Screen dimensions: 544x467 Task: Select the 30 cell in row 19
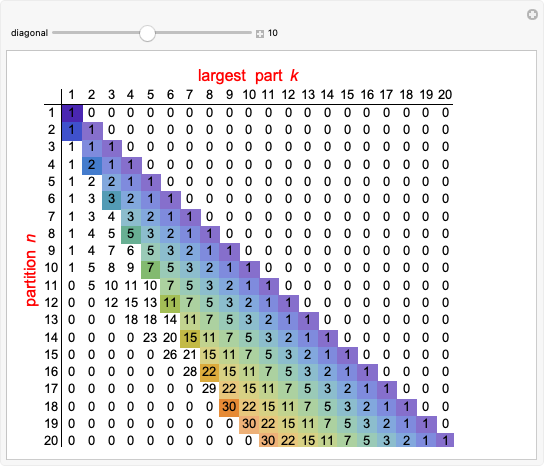coord(249,424)
